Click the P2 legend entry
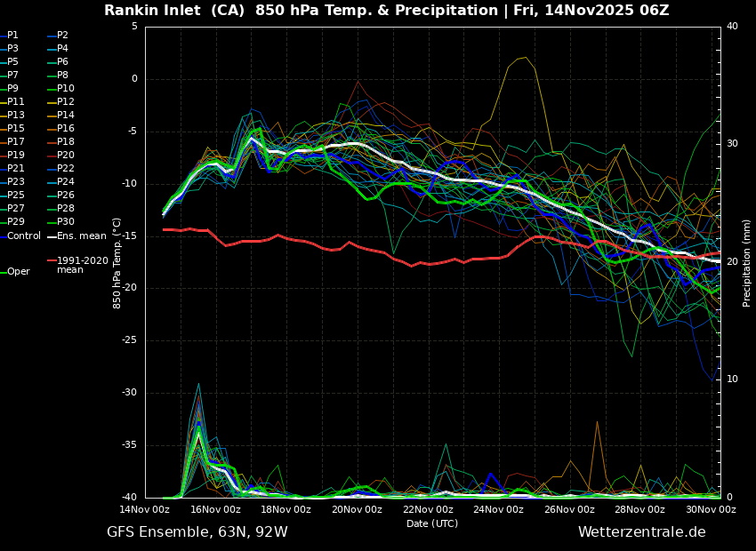The image size is (756, 551). pyautogui.click(x=62, y=36)
